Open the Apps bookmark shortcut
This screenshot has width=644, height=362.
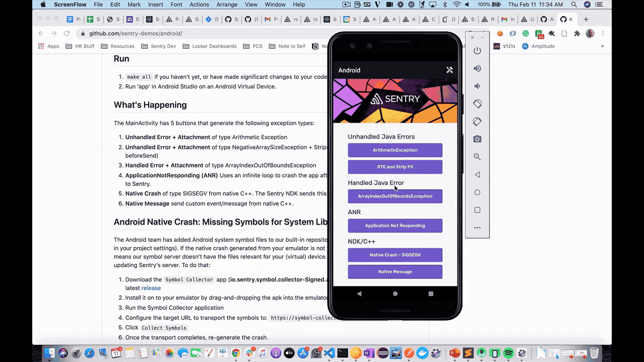click(x=49, y=46)
